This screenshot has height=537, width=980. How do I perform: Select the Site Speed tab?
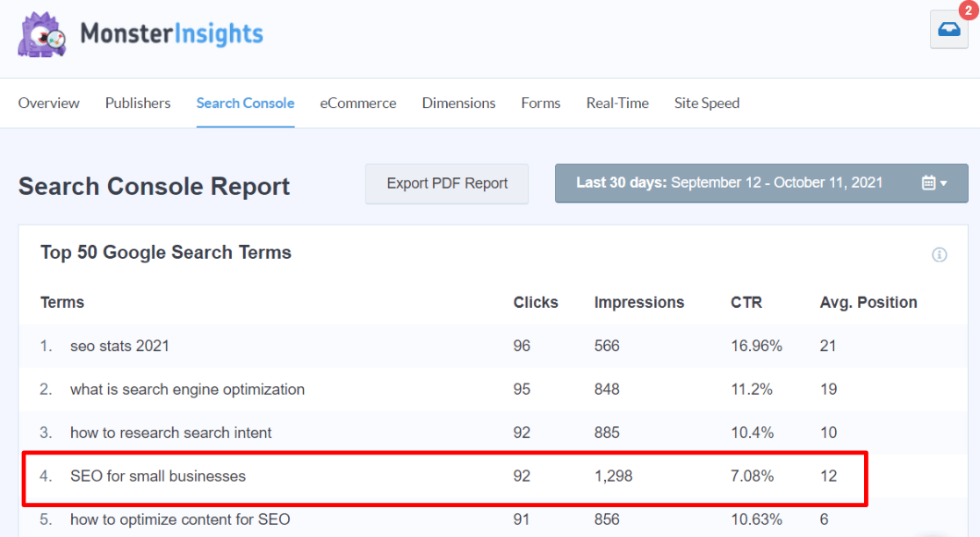pyautogui.click(x=707, y=103)
